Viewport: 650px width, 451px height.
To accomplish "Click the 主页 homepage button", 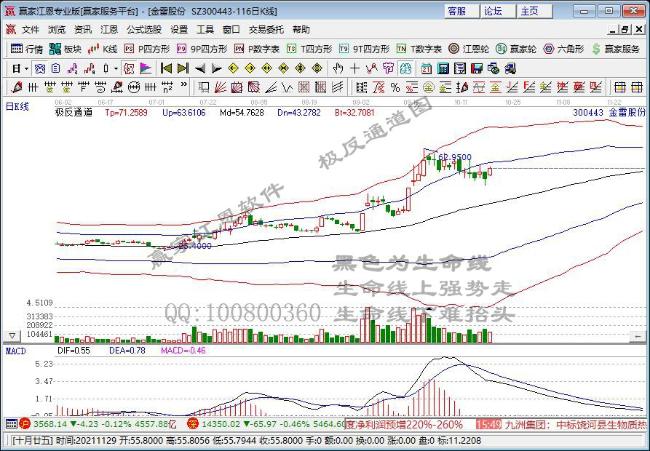I will tap(534, 11).
